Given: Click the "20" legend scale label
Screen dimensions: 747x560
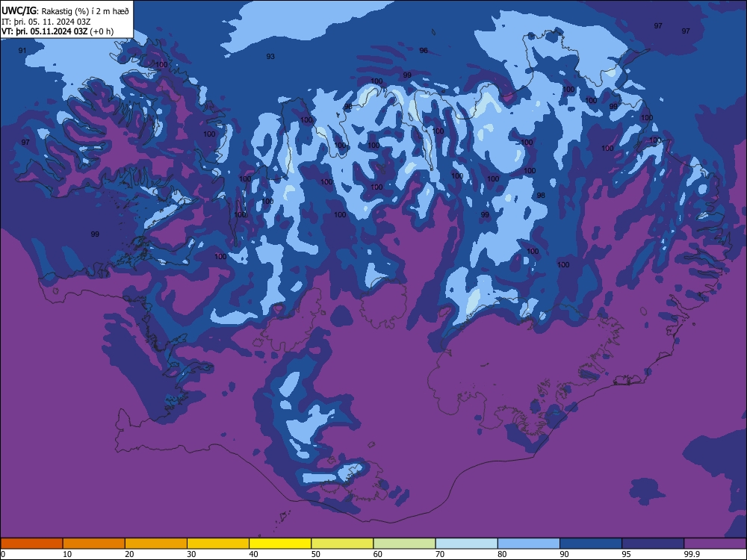Looking at the screenshot, I should coord(129,554).
